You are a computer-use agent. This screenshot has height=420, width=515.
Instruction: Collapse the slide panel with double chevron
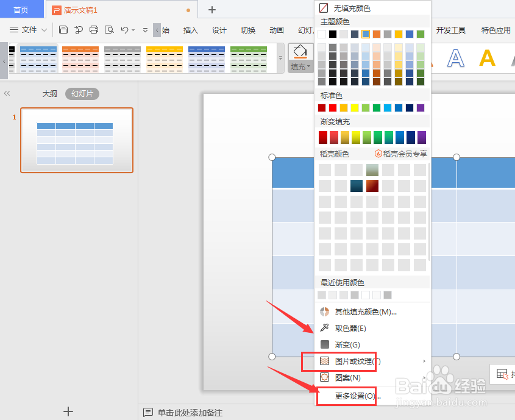coord(7,93)
